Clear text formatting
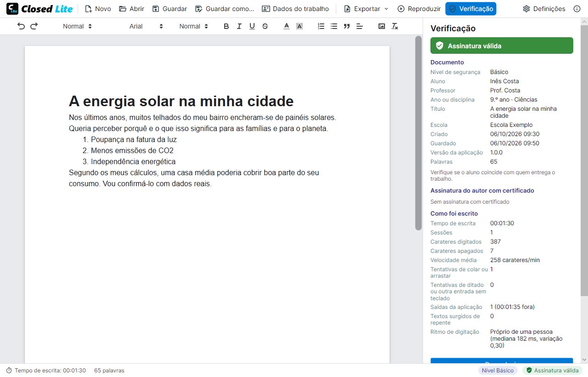The width and height of the screenshot is (588, 377). click(x=395, y=26)
